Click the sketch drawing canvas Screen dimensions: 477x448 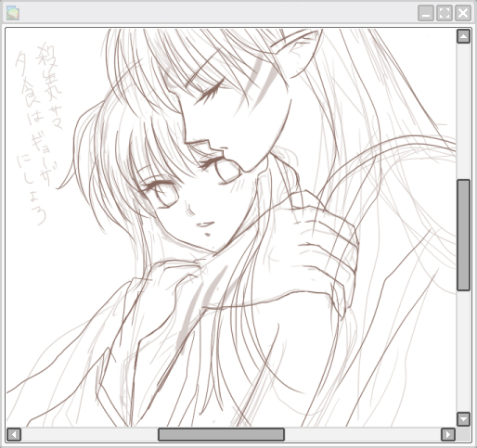pos(231,227)
